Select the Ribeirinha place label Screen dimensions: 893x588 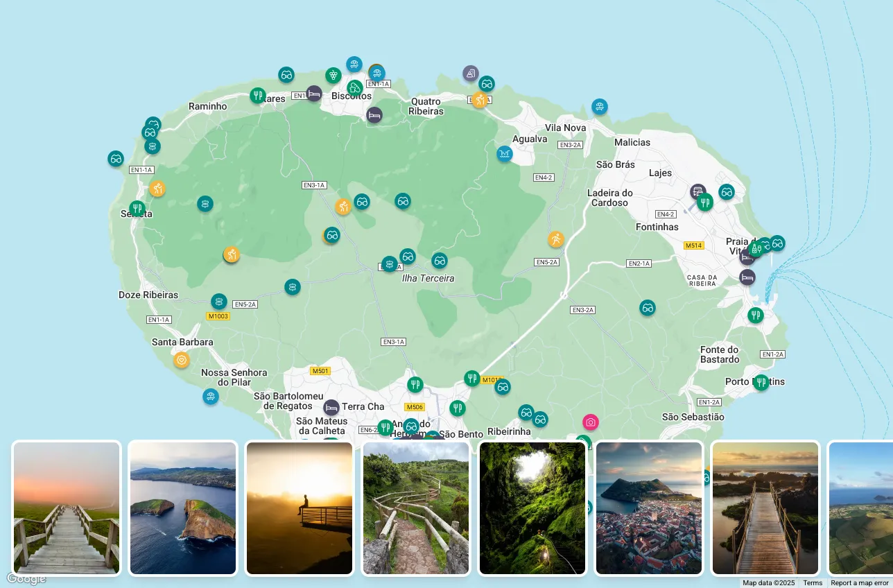tap(509, 431)
